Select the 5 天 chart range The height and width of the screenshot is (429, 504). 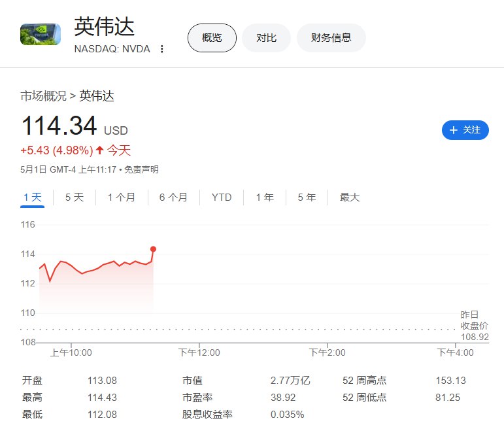[x=75, y=197]
